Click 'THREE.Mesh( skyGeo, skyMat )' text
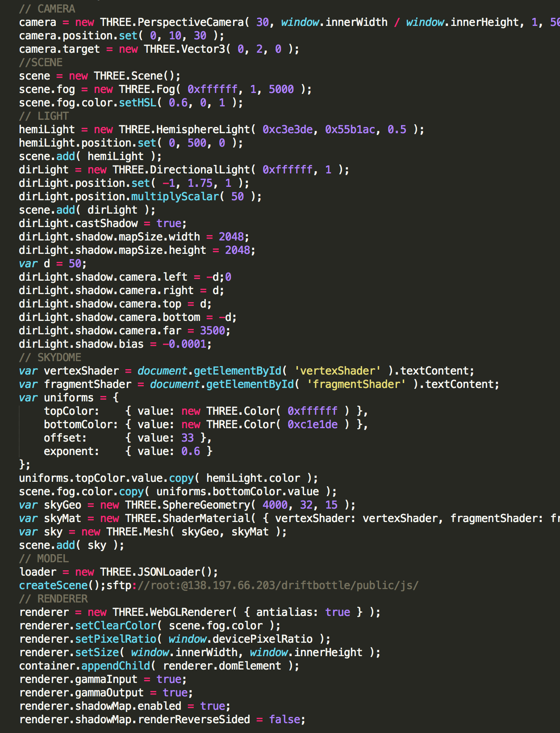The image size is (560, 733). point(193,531)
